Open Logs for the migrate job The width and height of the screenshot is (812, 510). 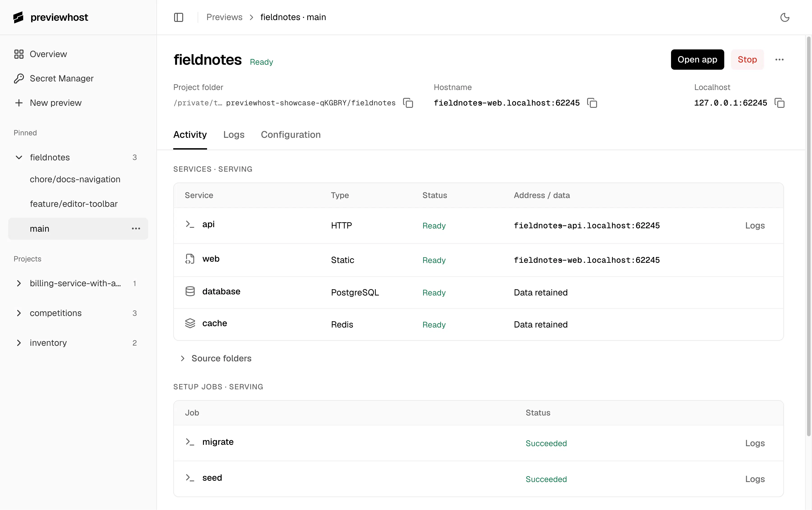click(x=755, y=443)
